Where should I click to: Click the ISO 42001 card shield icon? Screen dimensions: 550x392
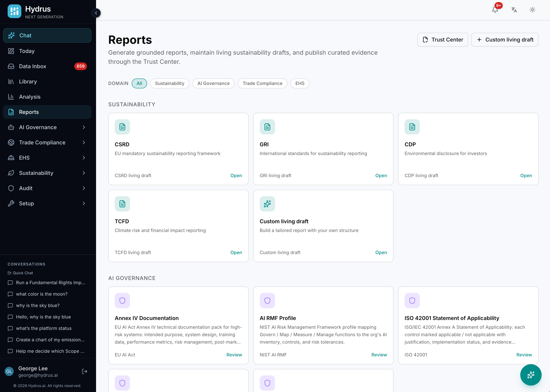click(x=412, y=301)
